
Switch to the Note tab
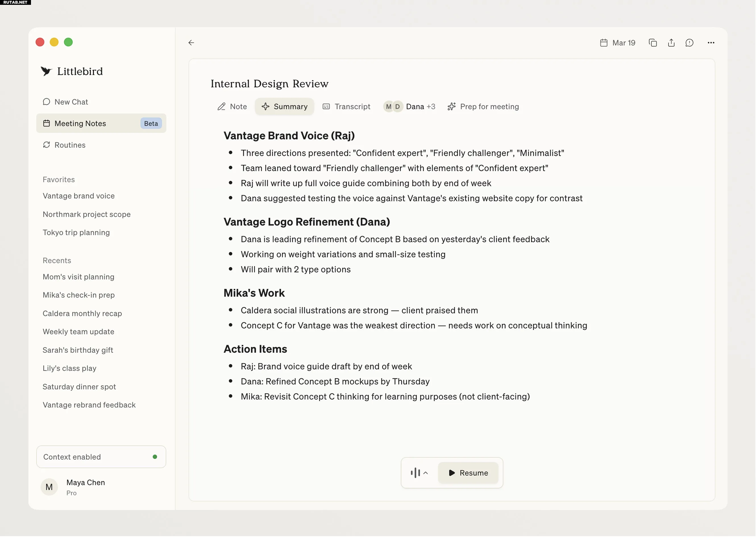[x=232, y=106]
